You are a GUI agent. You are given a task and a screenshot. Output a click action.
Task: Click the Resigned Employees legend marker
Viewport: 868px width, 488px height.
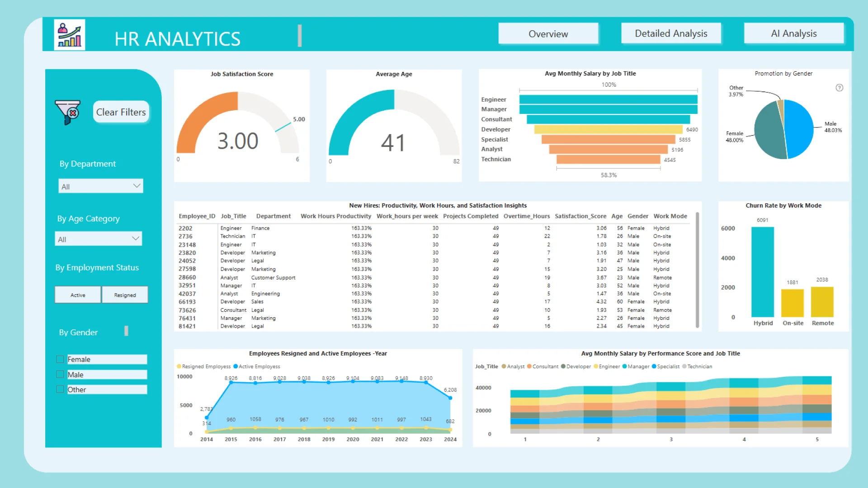179,366
